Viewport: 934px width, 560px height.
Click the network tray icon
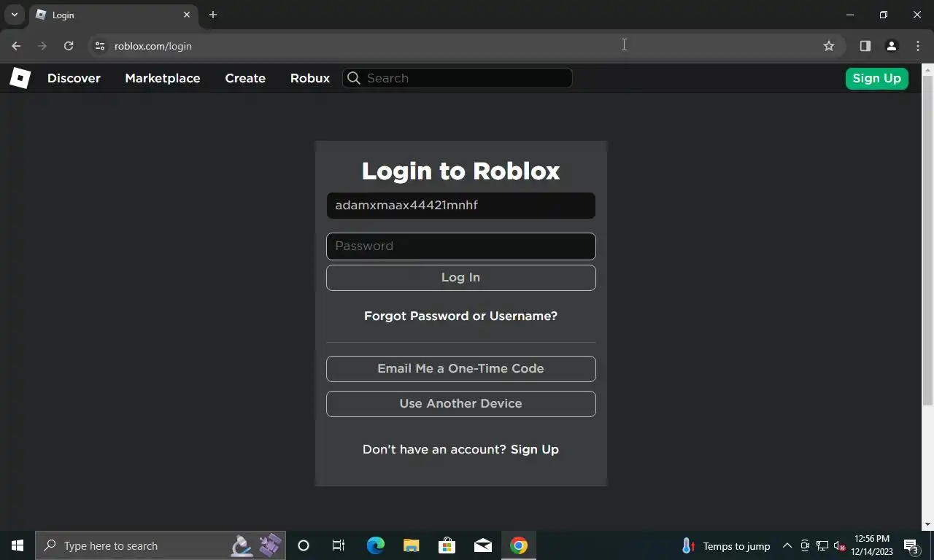tap(822, 545)
